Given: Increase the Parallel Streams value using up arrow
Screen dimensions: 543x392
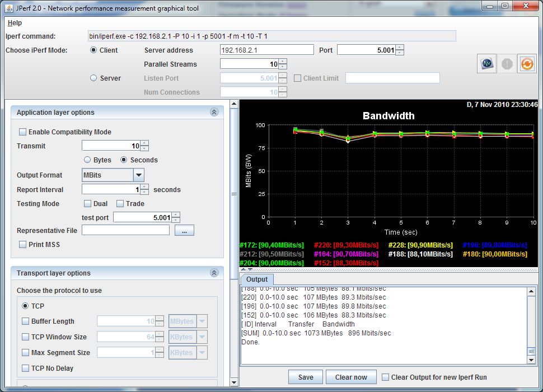Looking at the screenshot, I should (x=283, y=61).
